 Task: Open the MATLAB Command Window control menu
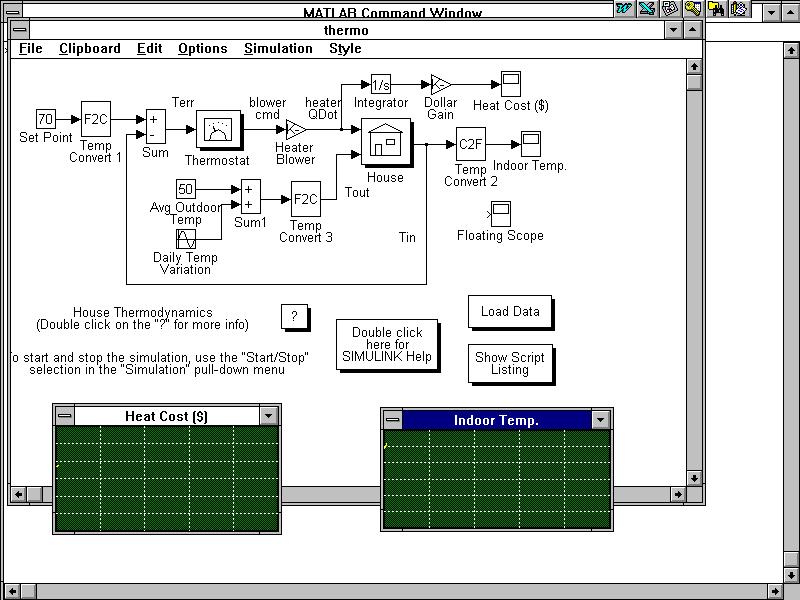pyautogui.click(x=13, y=12)
